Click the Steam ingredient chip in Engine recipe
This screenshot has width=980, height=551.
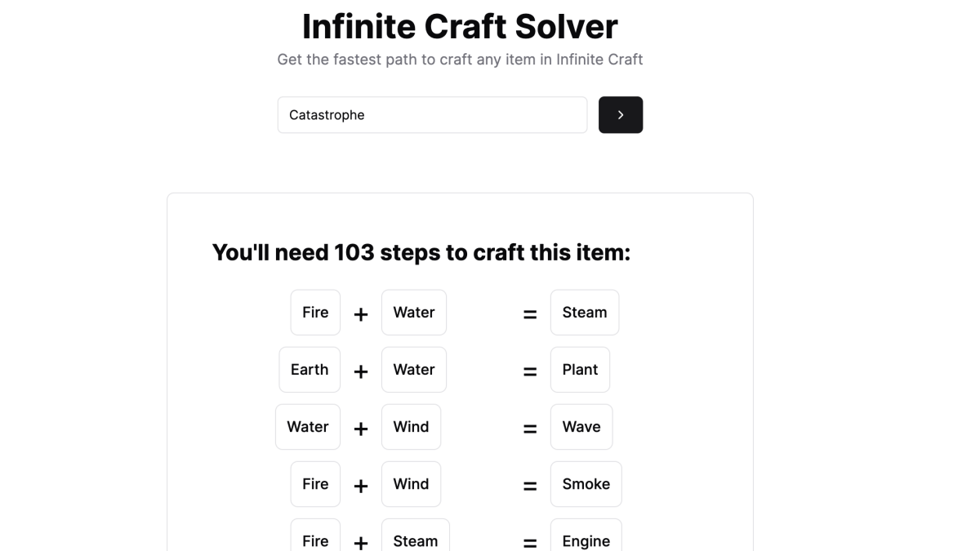415,540
